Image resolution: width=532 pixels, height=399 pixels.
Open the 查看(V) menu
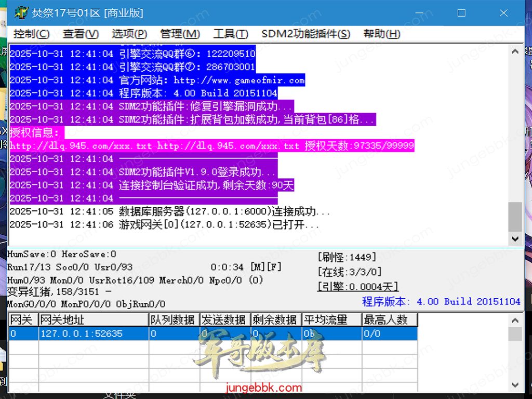coord(81,34)
